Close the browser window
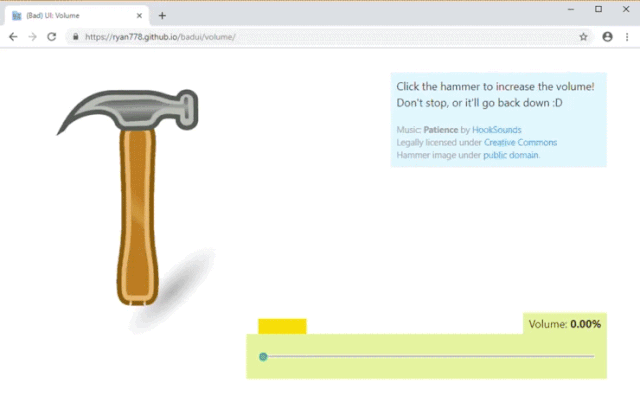 [x=626, y=9]
